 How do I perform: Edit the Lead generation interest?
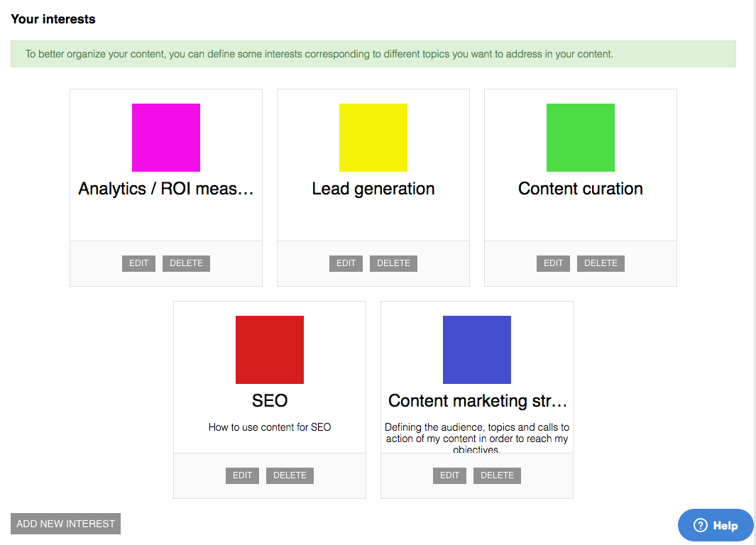point(346,263)
